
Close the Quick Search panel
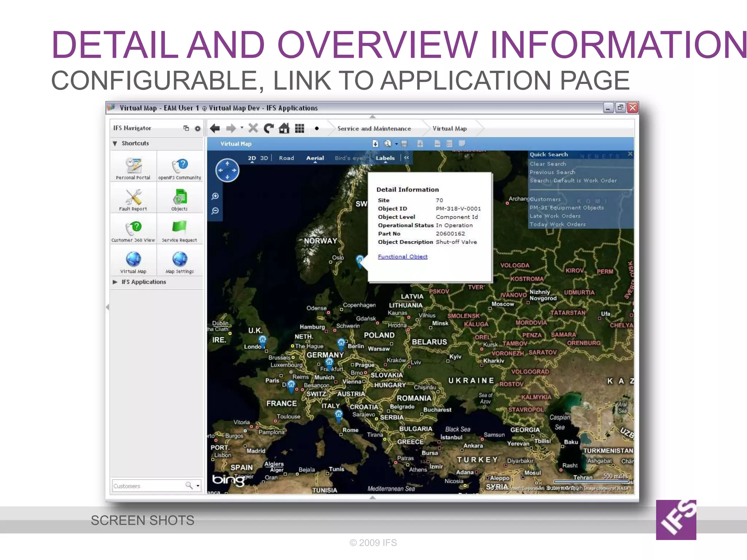pos(630,154)
